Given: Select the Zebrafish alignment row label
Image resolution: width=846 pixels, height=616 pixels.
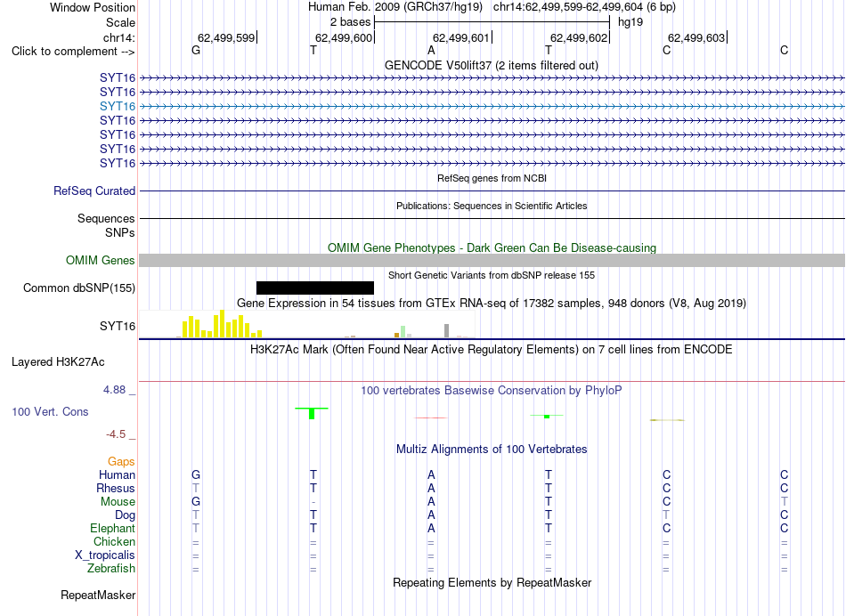Looking at the screenshot, I should [111, 569].
